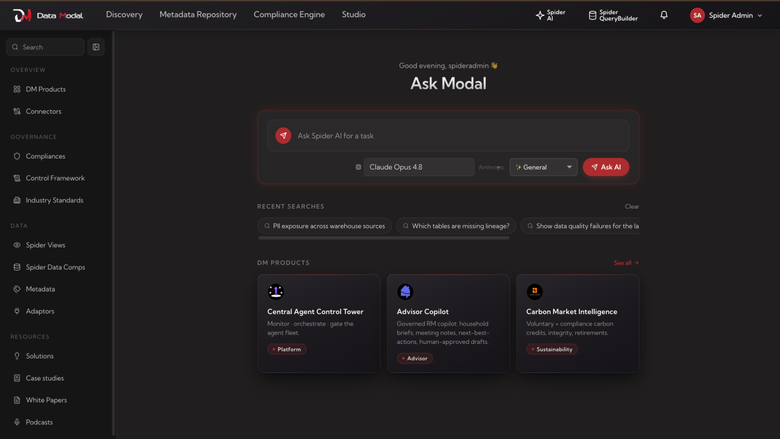Open the Metadata Repository menu
Image resolution: width=780 pixels, height=439 pixels.
pyautogui.click(x=198, y=14)
